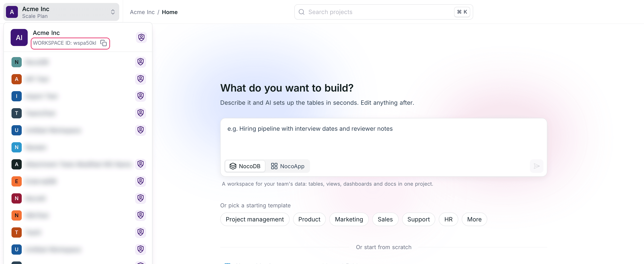
Task: Focus the Search projects field
Action: click(x=384, y=12)
